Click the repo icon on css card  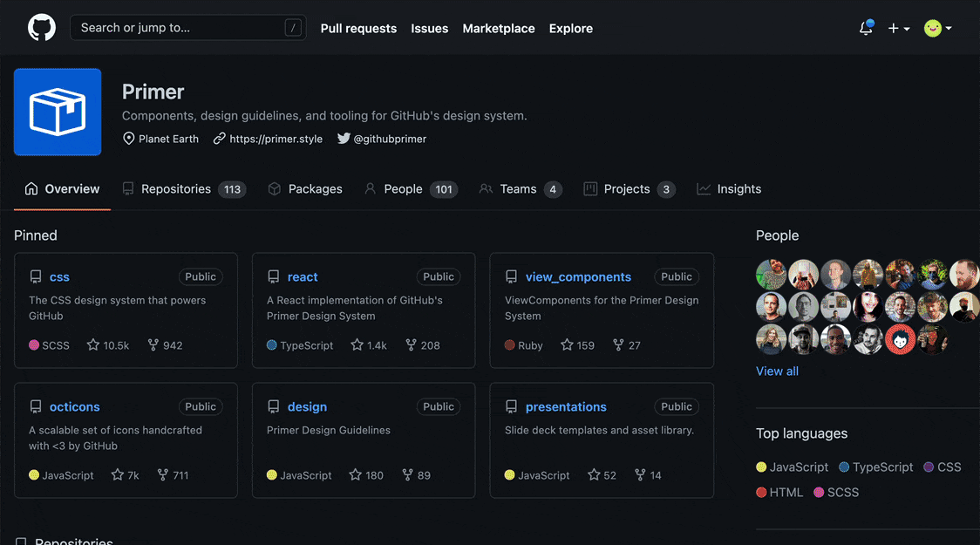click(x=36, y=277)
